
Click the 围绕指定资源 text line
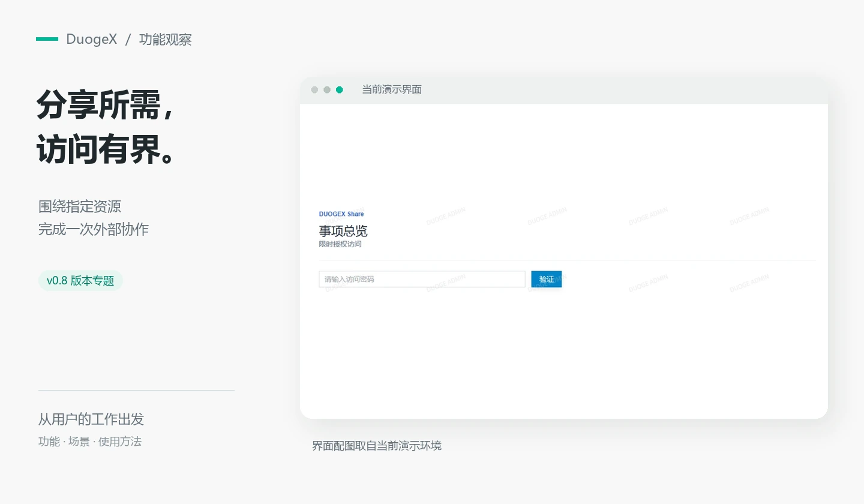click(x=80, y=206)
